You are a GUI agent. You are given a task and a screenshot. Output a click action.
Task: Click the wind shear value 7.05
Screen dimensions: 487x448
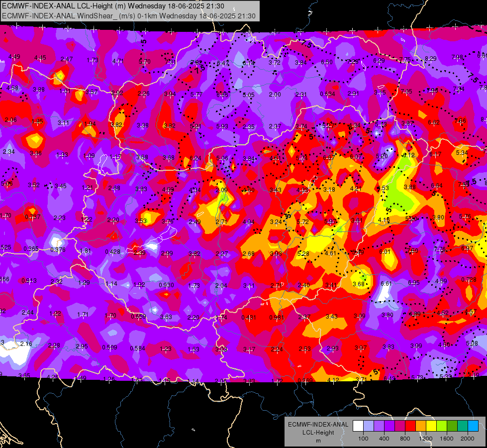(406, 92)
